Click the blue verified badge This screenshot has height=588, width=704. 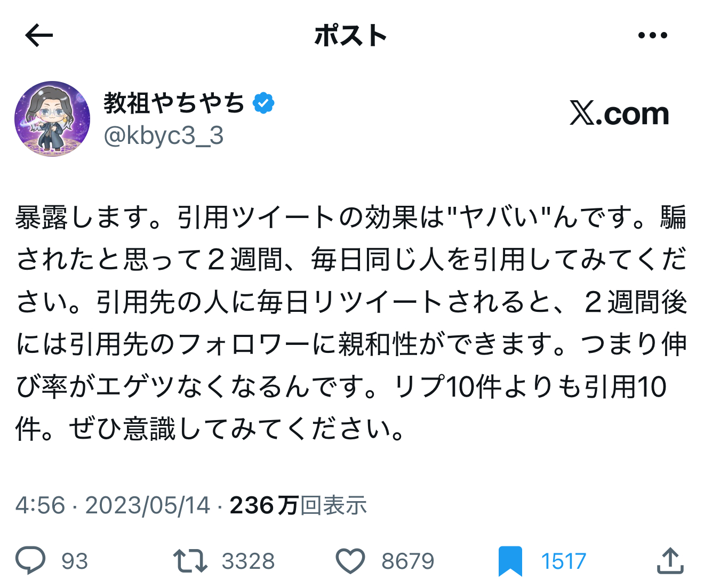[x=263, y=103]
